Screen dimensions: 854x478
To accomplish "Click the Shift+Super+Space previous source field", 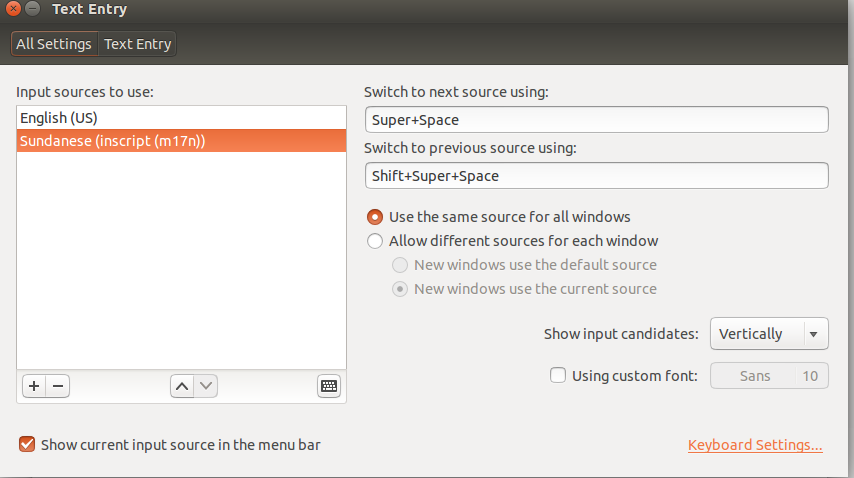I will point(596,176).
